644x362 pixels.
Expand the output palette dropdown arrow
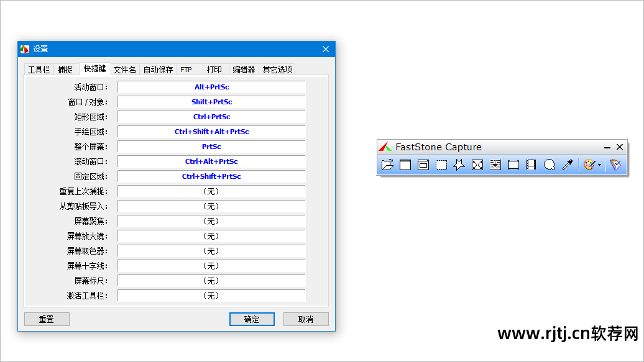(600, 165)
